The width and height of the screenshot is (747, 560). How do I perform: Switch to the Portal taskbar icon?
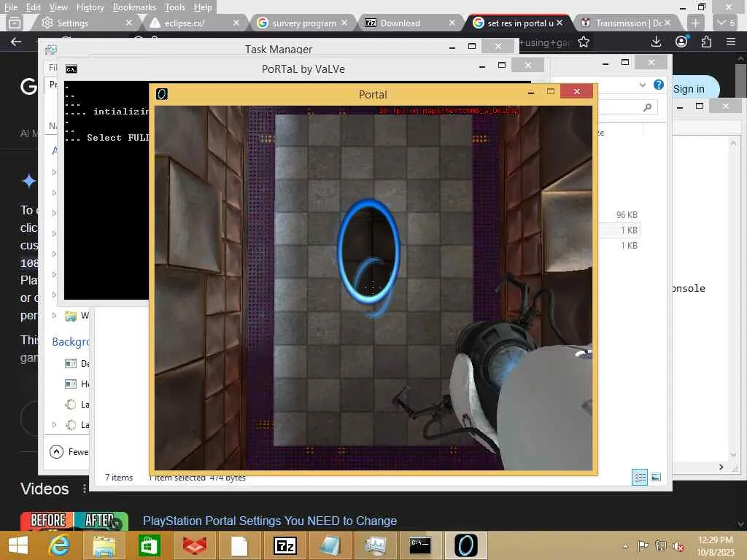click(x=465, y=545)
